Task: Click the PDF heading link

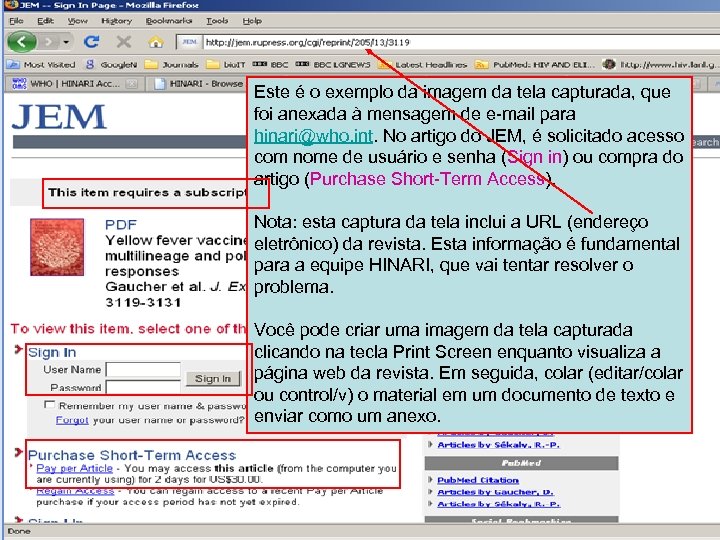Action: pyautogui.click(x=121, y=225)
